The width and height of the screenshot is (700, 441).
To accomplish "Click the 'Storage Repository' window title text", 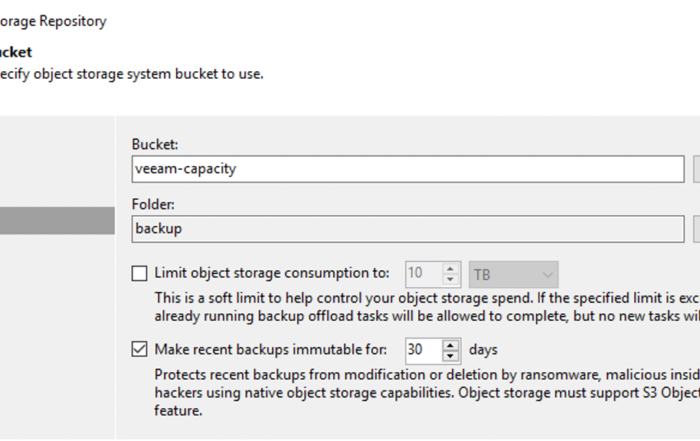I will (53, 20).
